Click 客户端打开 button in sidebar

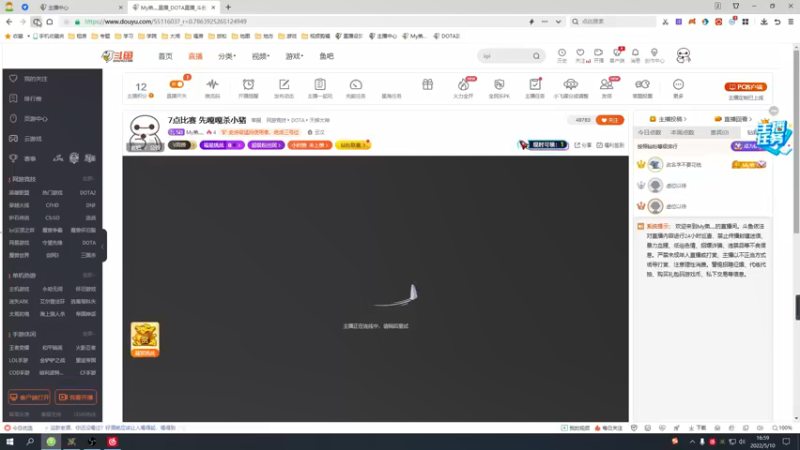[29, 397]
